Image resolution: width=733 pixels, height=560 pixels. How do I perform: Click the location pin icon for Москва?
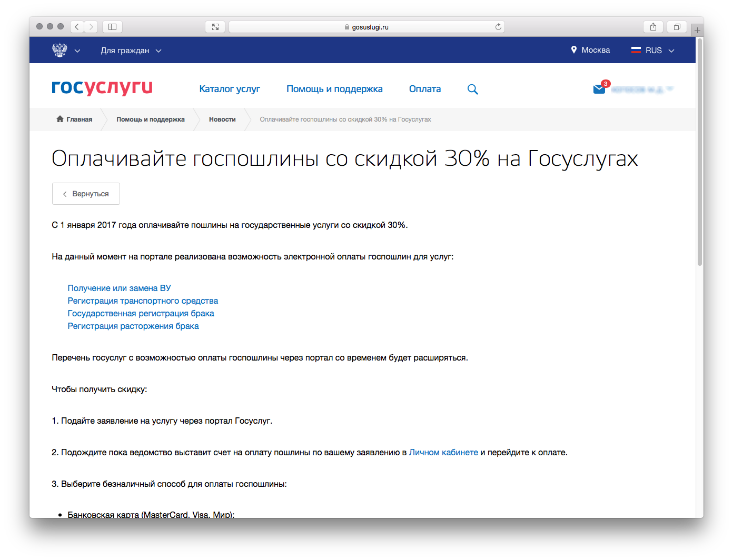[x=574, y=50]
